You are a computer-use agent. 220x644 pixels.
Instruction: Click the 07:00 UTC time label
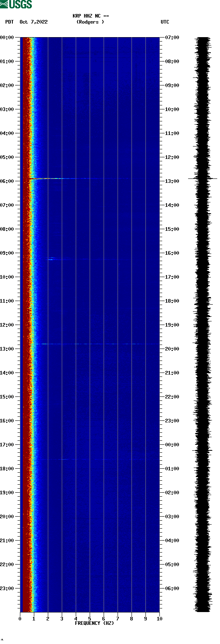pyautogui.click(x=172, y=38)
